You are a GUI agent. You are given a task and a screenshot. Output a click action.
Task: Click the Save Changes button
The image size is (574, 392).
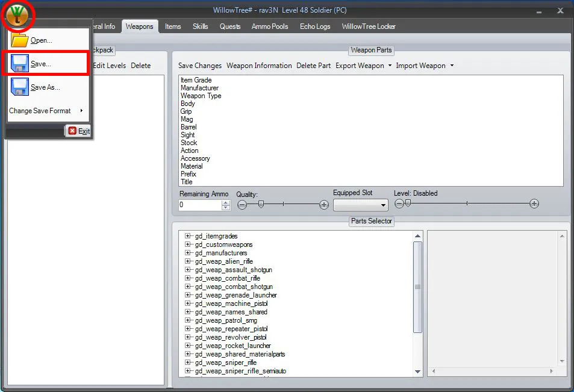200,66
